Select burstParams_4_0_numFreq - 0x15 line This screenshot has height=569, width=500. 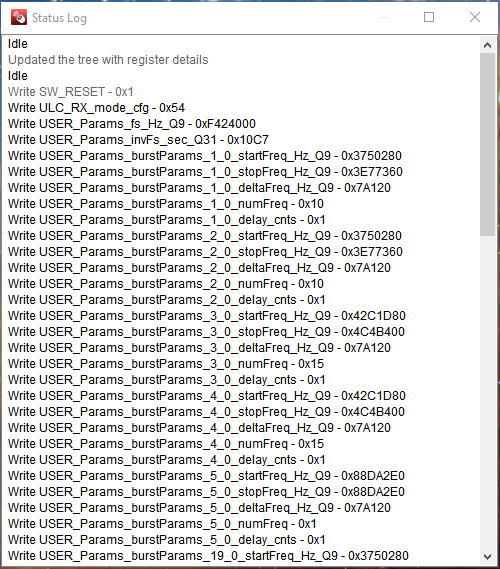tap(166, 443)
